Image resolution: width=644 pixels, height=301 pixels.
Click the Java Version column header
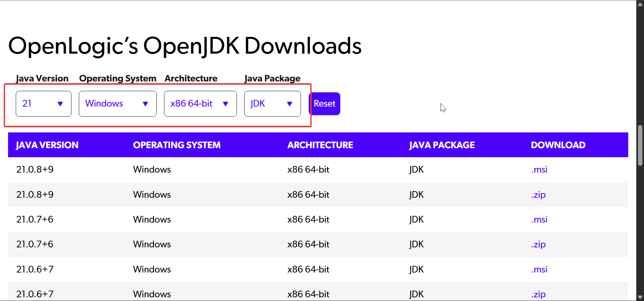tap(47, 145)
